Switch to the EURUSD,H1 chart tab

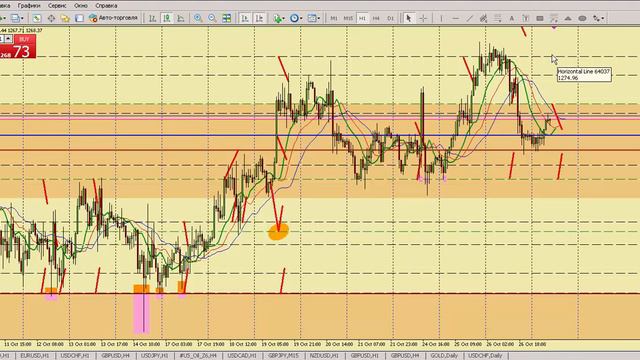coord(35,356)
